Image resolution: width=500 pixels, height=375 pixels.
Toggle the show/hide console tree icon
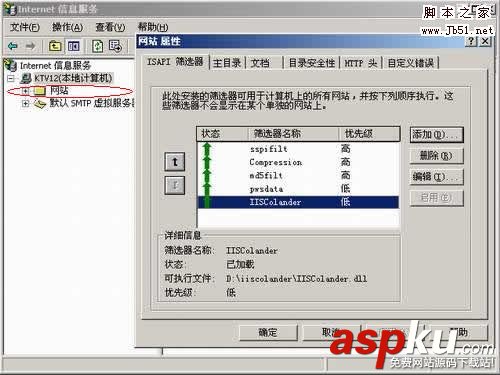coord(74,46)
